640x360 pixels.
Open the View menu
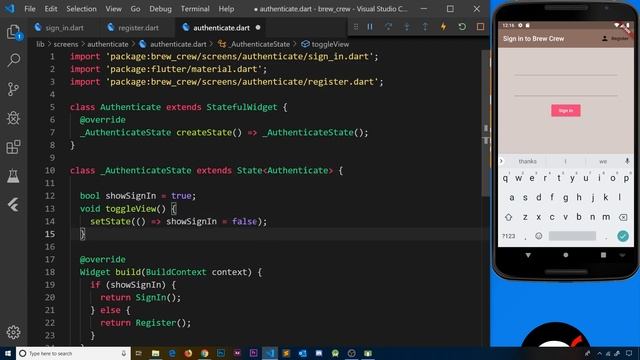coord(113,9)
